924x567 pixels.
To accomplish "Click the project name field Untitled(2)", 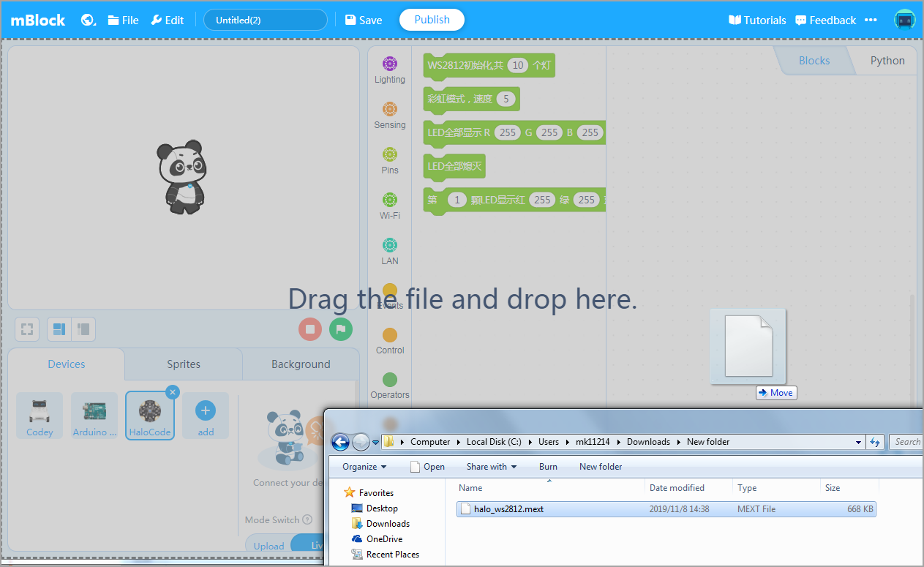I will click(x=265, y=20).
